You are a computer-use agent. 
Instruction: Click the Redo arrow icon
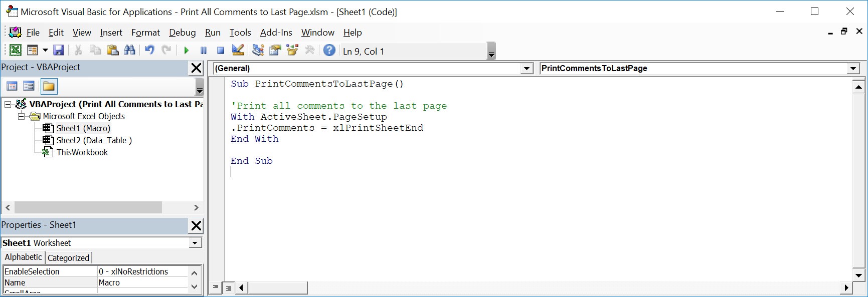166,50
